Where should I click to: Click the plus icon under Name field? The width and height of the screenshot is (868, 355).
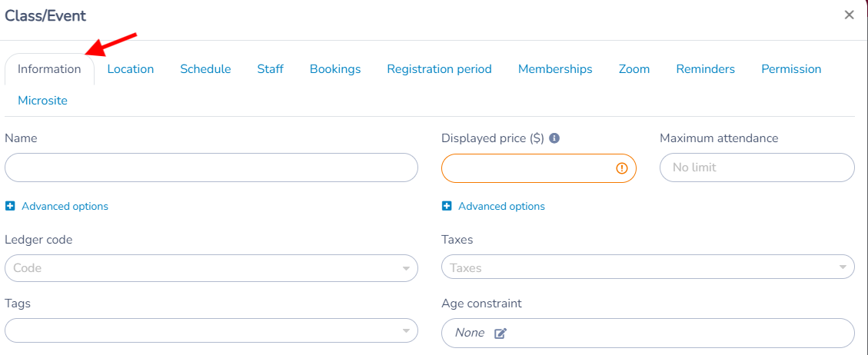pyautogui.click(x=10, y=206)
